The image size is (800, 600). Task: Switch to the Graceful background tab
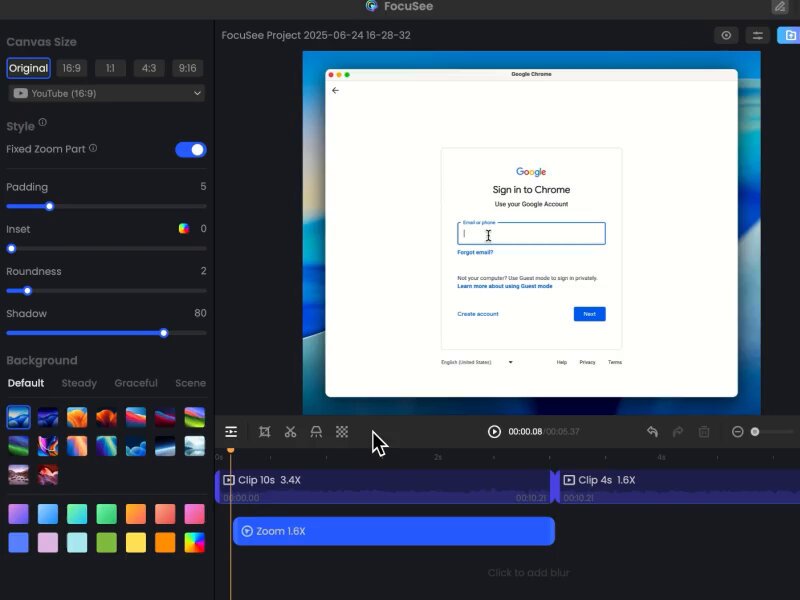tap(136, 383)
